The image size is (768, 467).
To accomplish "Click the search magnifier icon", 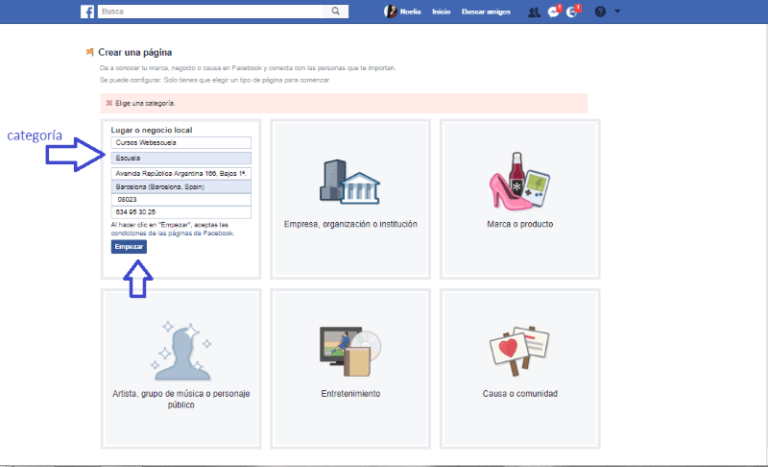I will click(336, 11).
